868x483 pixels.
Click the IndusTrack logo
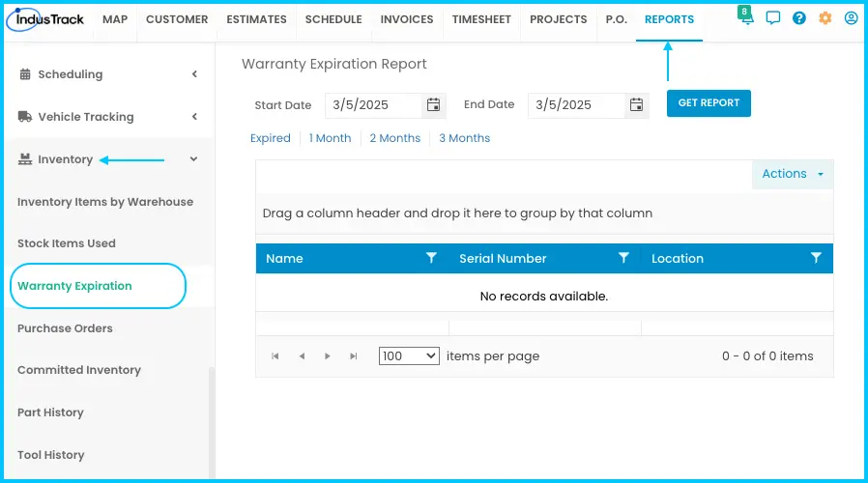pyautogui.click(x=45, y=19)
